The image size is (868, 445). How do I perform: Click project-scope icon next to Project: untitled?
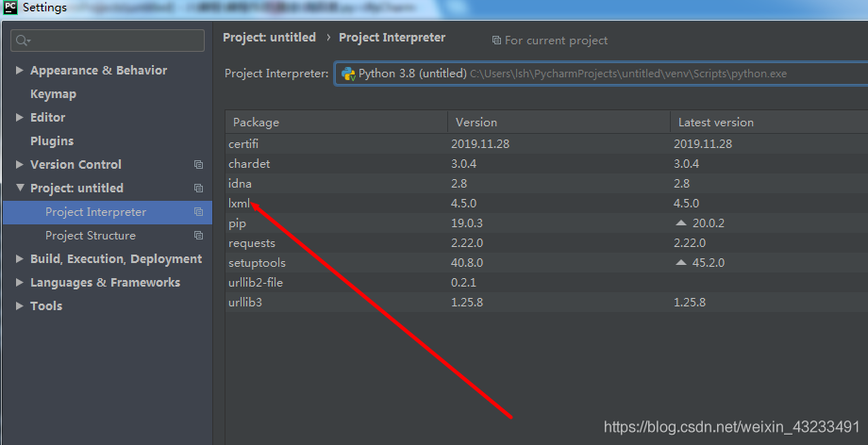pos(198,189)
